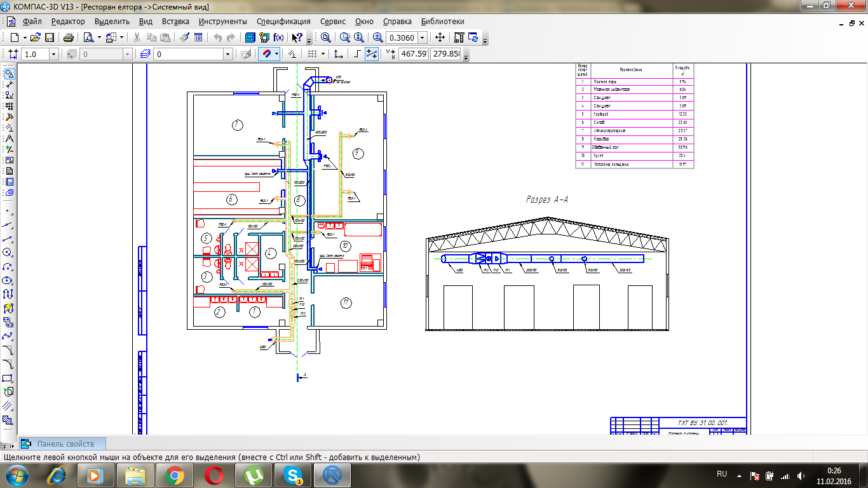The height and width of the screenshot is (488, 868).
Task: Open Skype from the taskbar
Action: click(294, 475)
